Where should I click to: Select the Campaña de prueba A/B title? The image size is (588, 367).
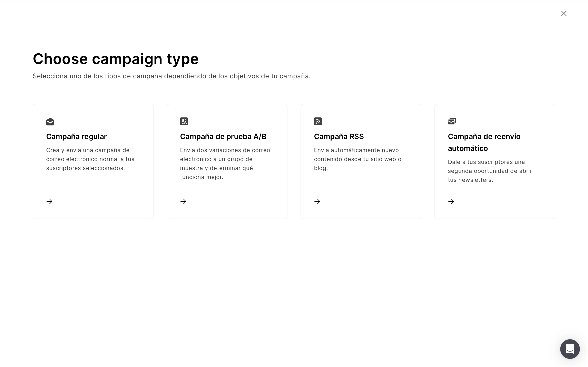pyautogui.click(x=223, y=136)
